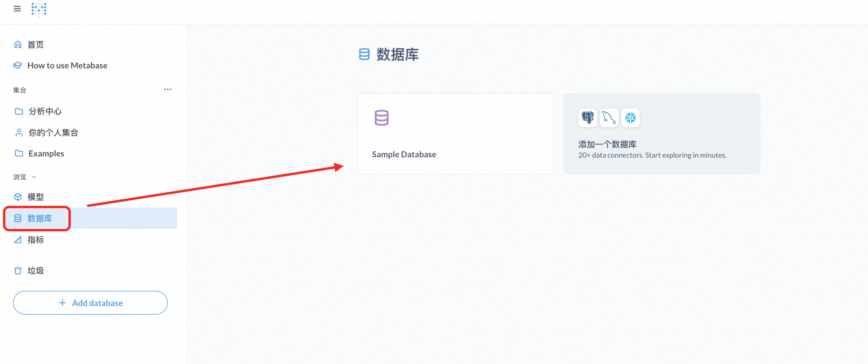Click the 20+ data connectors description text
This screenshot has height=364, width=868.
pyautogui.click(x=652, y=155)
